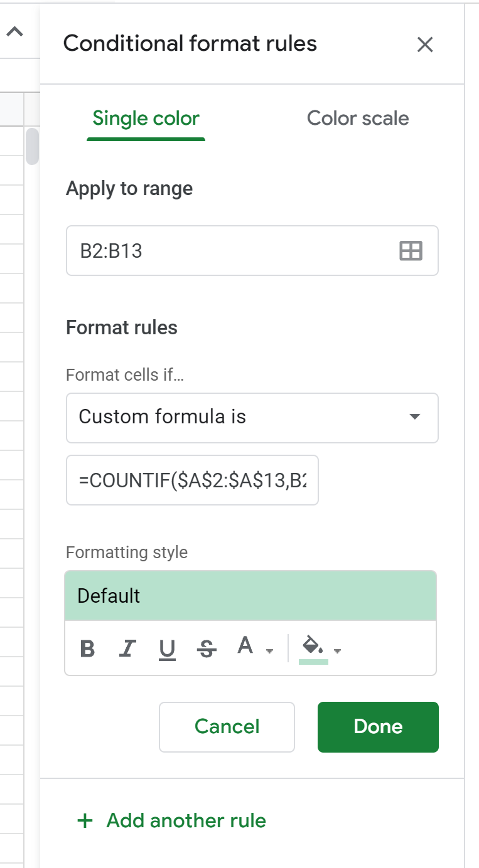Close the Conditional format rules panel
Image resolution: width=479 pixels, height=868 pixels.
[425, 45]
